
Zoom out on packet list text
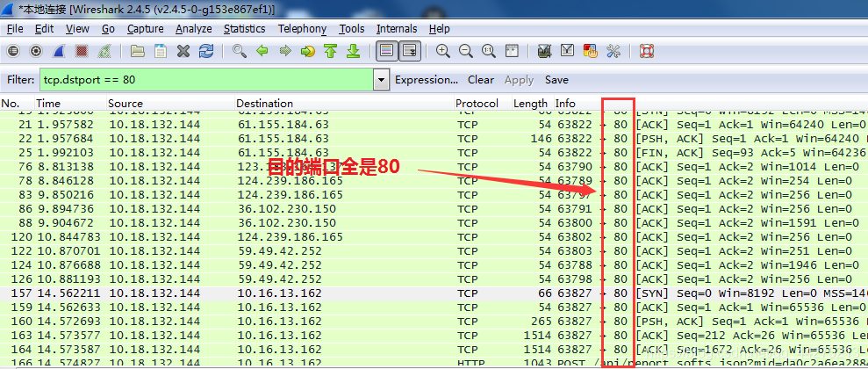click(465, 52)
